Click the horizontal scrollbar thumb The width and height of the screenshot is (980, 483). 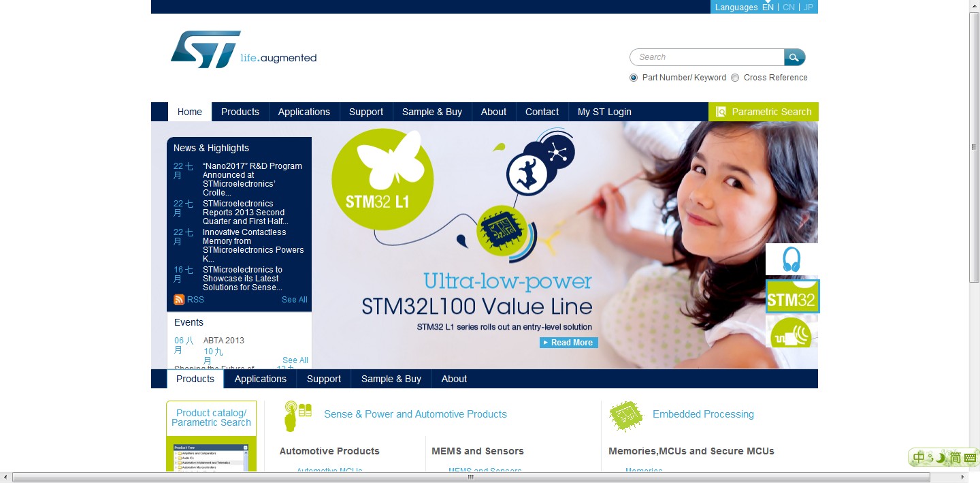point(470,478)
